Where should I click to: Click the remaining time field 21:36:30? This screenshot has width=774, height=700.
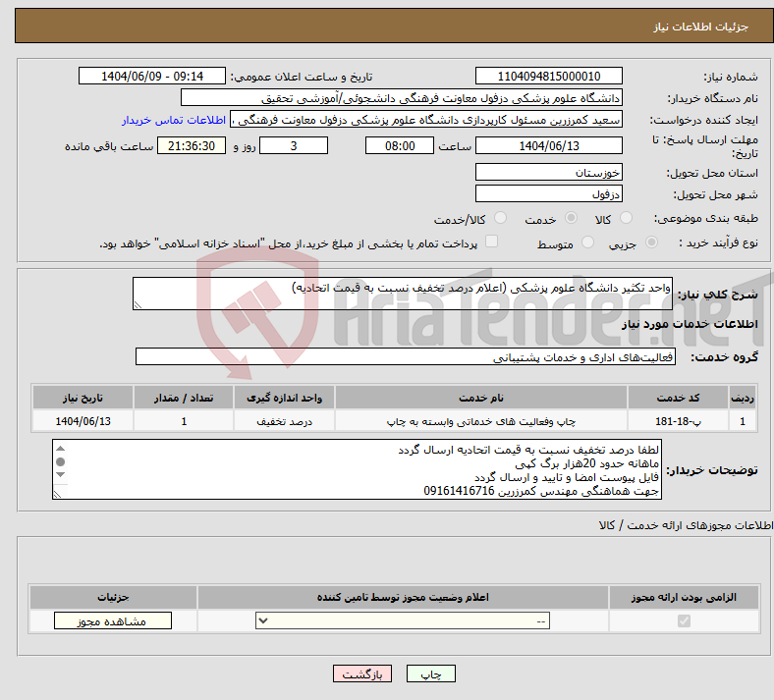tap(191, 145)
